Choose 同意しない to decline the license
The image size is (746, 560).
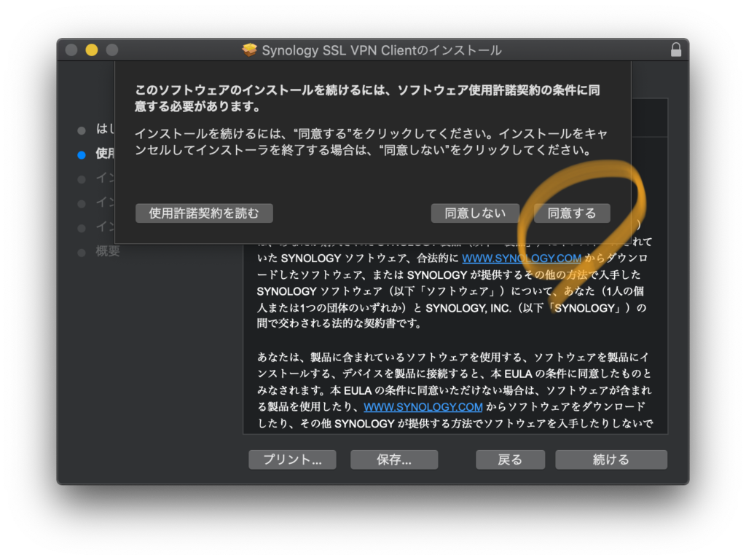tap(475, 213)
